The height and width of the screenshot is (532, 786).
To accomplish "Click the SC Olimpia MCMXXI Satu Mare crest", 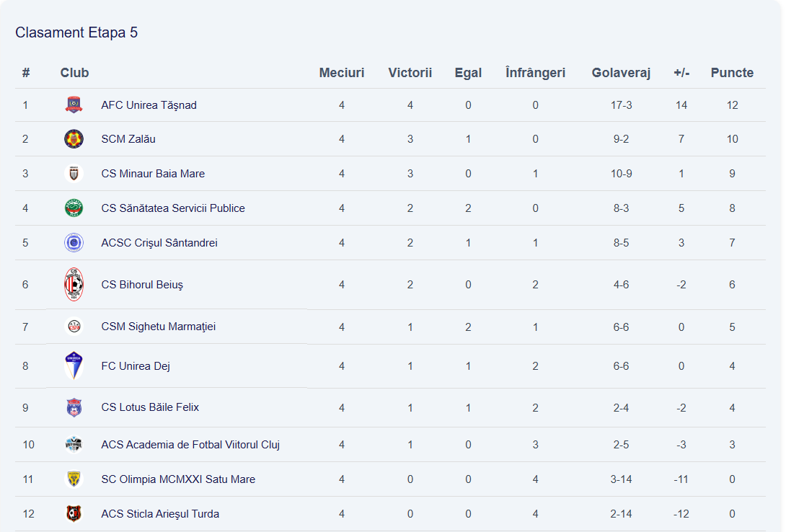I will click(74, 479).
